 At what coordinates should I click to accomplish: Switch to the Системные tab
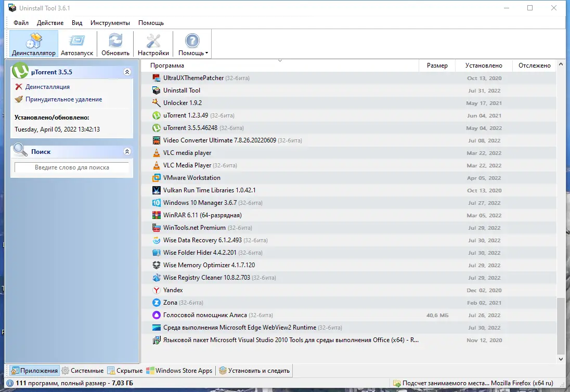point(83,371)
